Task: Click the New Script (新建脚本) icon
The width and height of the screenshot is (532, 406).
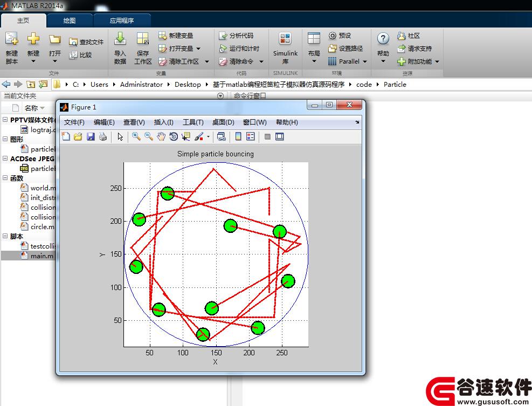Action: (11, 39)
